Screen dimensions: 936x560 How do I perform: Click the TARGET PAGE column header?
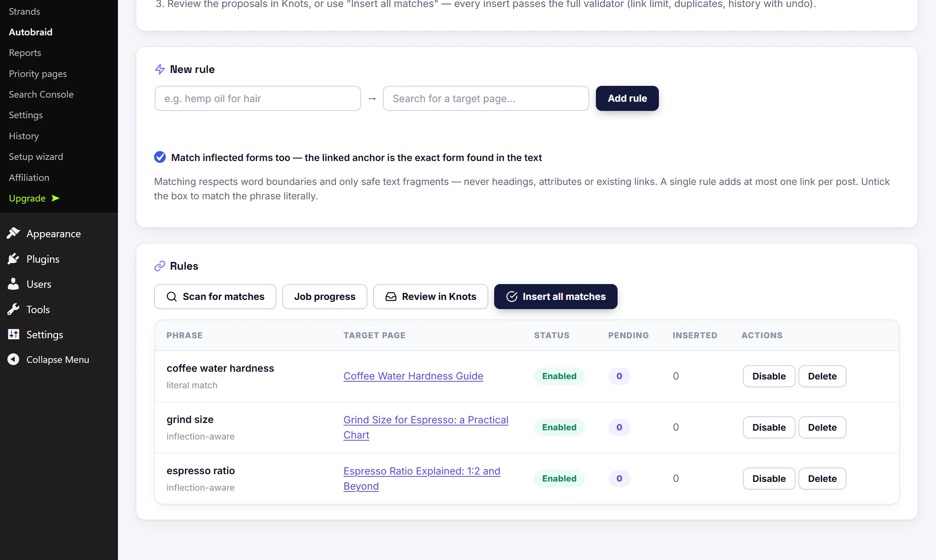pyautogui.click(x=374, y=335)
